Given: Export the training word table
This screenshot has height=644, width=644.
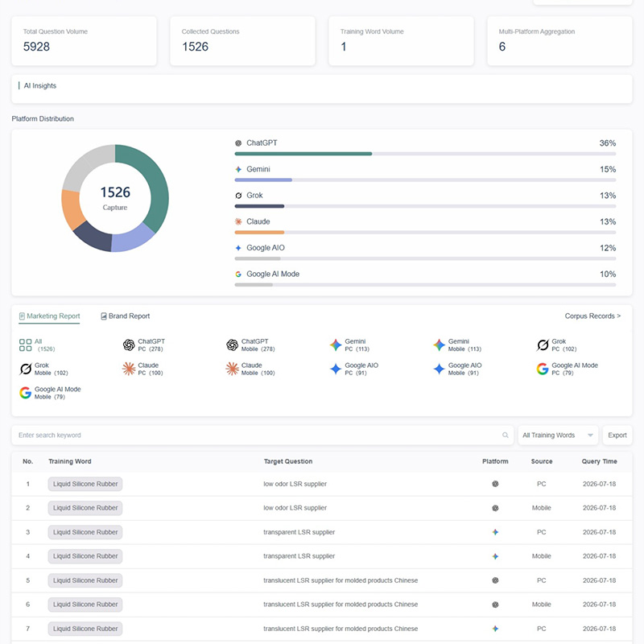Looking at the screenshot, I should 617,435.
